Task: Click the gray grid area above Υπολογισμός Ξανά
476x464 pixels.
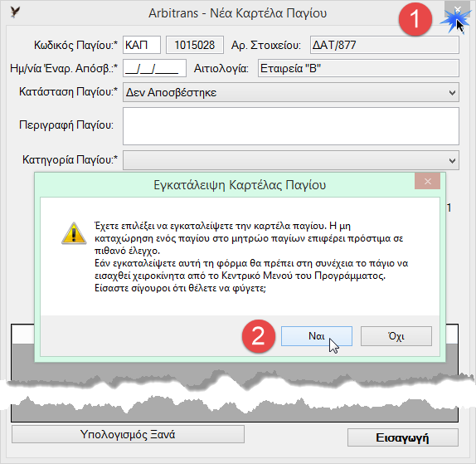Action: pyautogui.click(x=235, y=395)
